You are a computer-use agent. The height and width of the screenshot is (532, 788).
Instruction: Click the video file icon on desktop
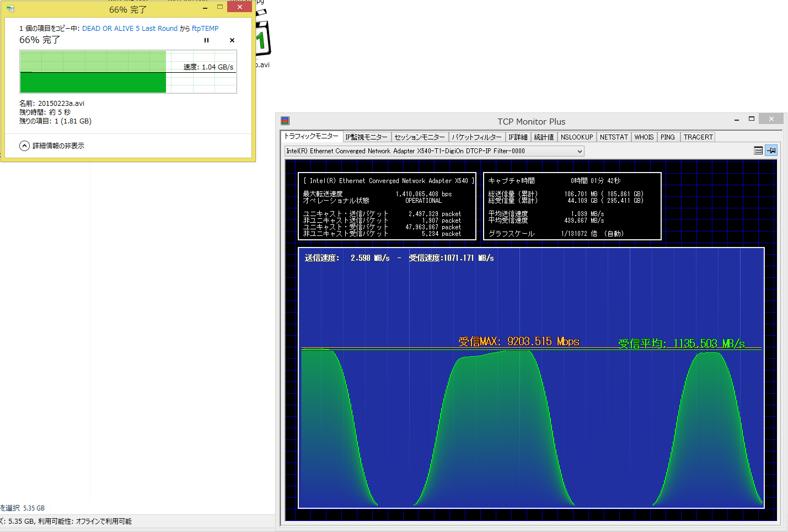pos(262,39)
